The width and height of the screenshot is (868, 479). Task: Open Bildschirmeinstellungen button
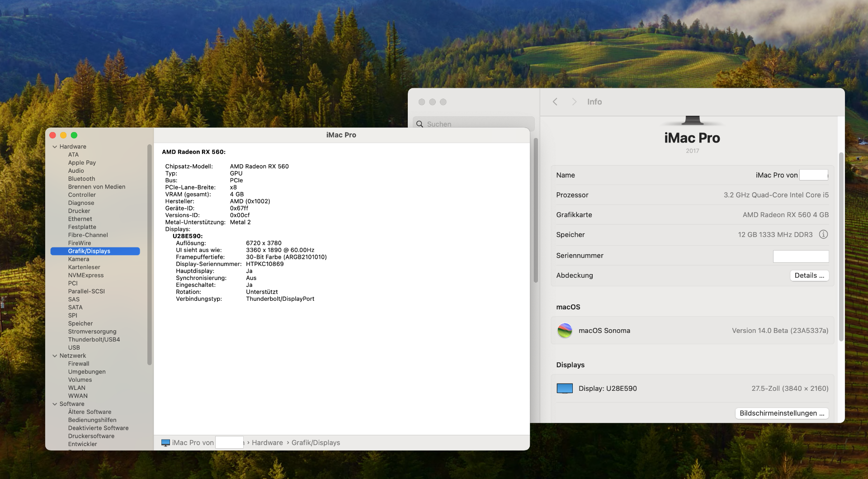click(782, 413)
